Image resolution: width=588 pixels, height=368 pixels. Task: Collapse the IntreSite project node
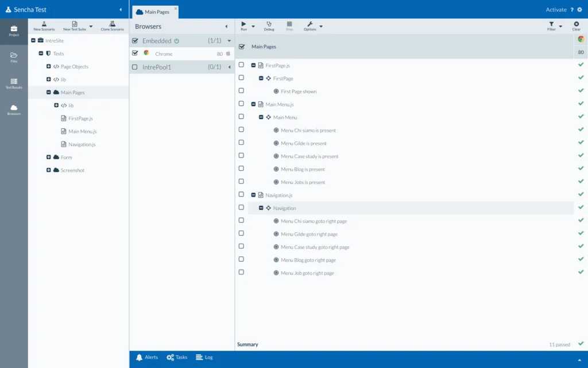pos(33,40)
